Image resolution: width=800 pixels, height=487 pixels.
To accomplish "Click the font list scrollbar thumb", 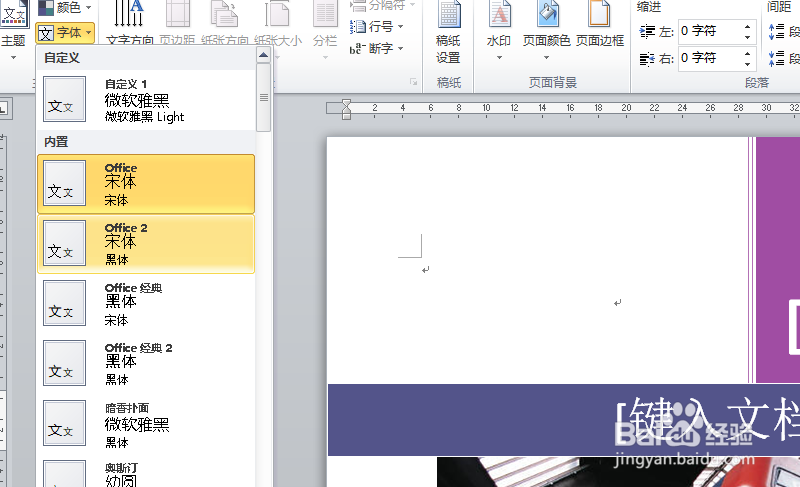I will tap(263, 97).
